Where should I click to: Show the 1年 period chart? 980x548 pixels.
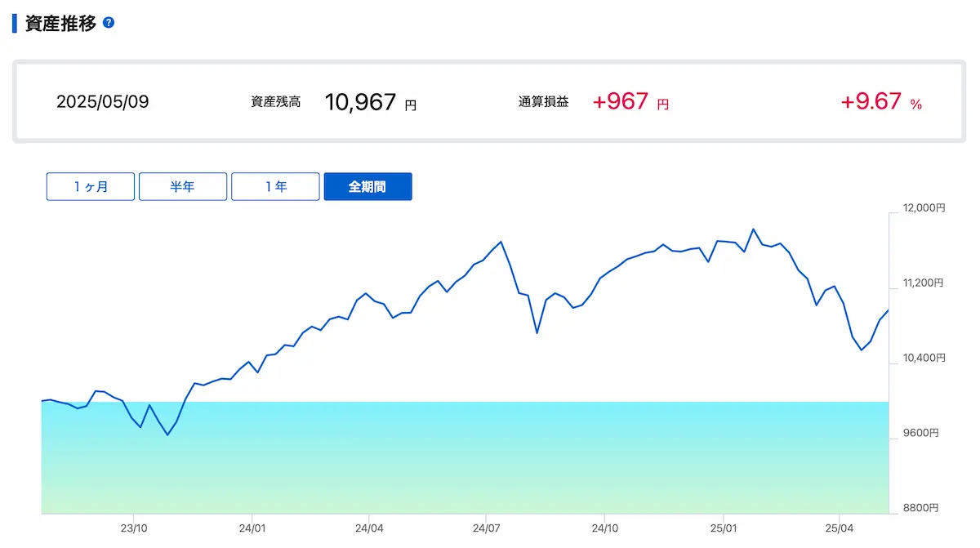tap(275, 187)
